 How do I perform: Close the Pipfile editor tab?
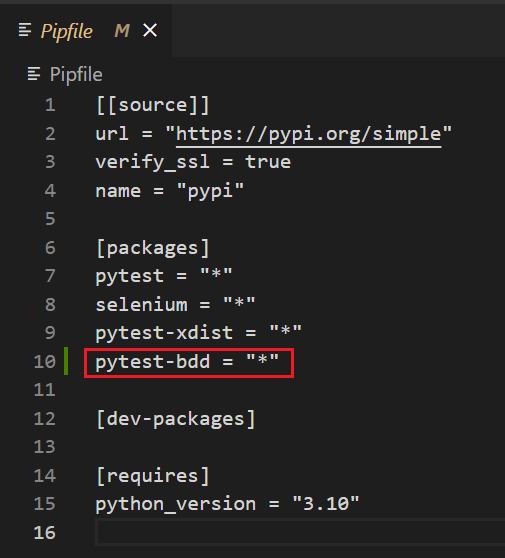[x=150, y=30]
